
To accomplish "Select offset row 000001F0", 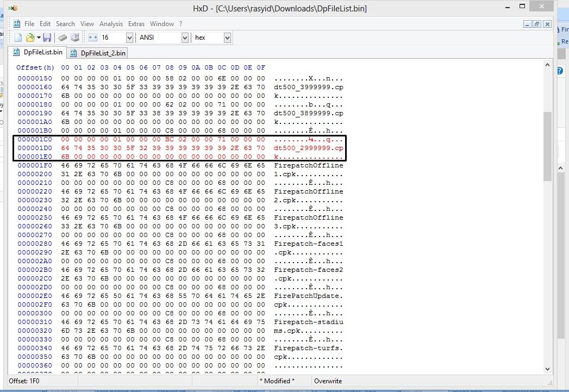I will (x=35, y=165).
